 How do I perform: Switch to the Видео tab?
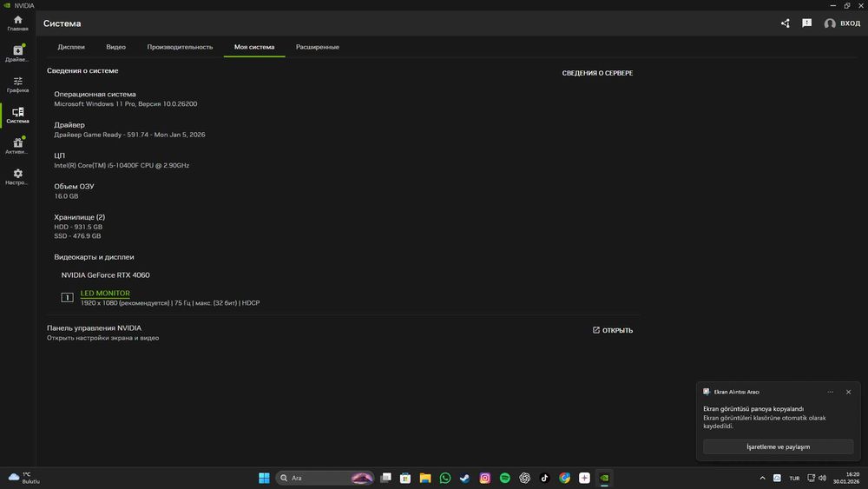(x=115, y=47)
